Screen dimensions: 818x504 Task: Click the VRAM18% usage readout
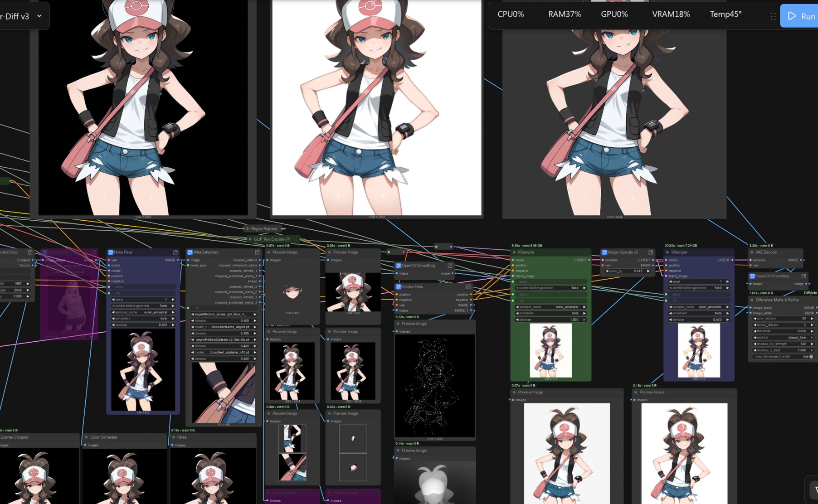(x=671, y=15)
